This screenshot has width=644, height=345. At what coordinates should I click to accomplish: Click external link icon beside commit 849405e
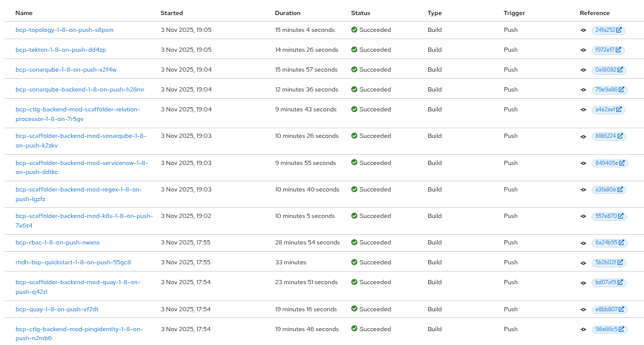coord(622,163)
